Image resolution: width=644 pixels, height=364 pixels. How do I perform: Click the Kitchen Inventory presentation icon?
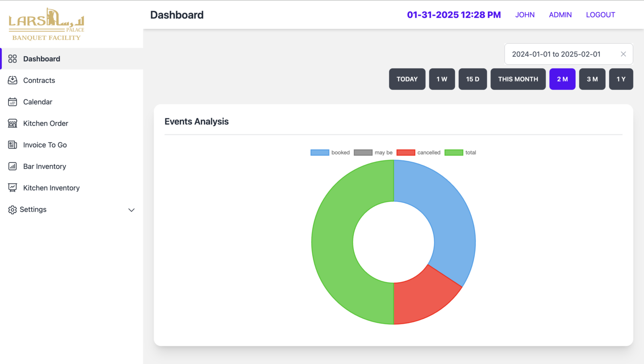click(13, 188)
